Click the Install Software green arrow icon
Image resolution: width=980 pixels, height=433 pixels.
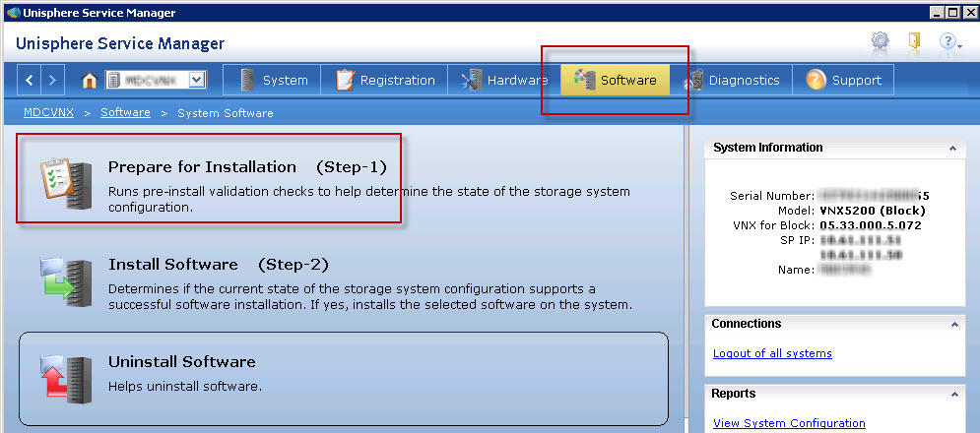(x=66, y=282)
